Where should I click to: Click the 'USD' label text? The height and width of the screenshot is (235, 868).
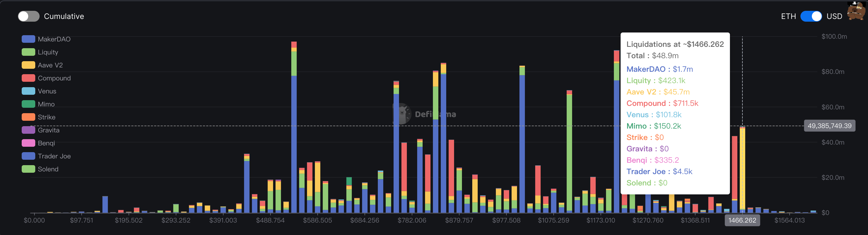834,16
